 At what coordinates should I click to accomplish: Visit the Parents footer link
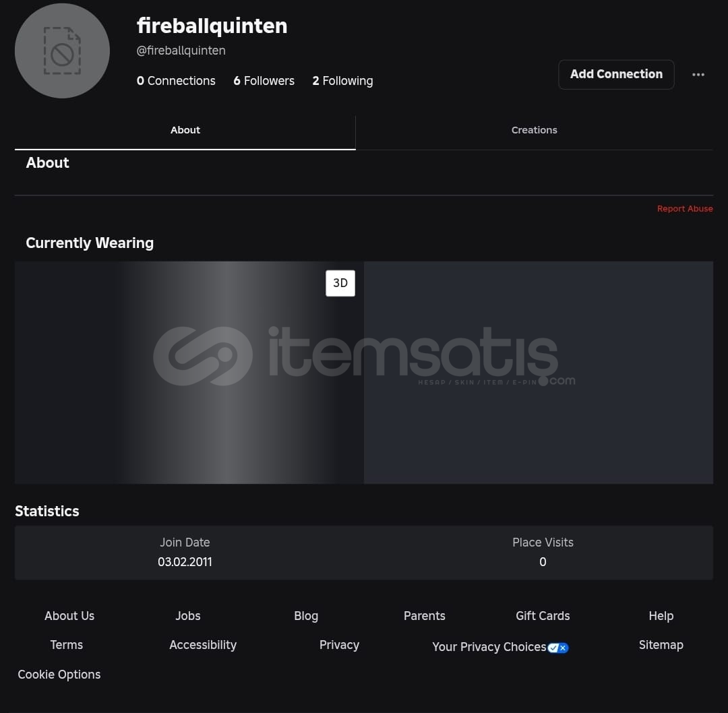tap(425, 616)
